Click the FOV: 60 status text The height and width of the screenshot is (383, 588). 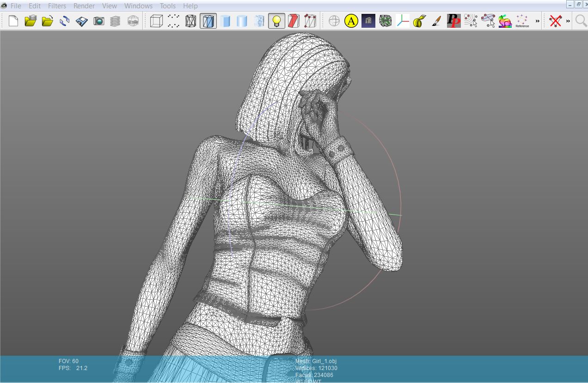pos(69,361)
